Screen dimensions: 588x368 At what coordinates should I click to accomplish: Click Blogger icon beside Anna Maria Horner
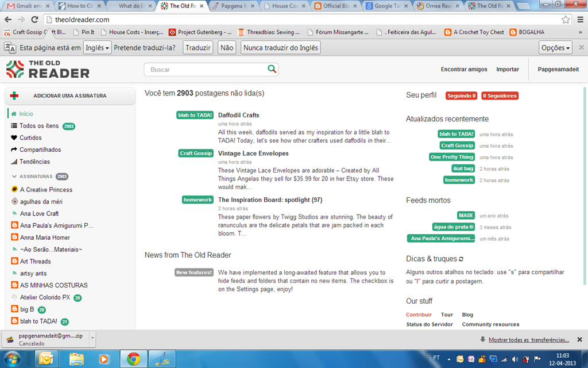tap(14, 237)
